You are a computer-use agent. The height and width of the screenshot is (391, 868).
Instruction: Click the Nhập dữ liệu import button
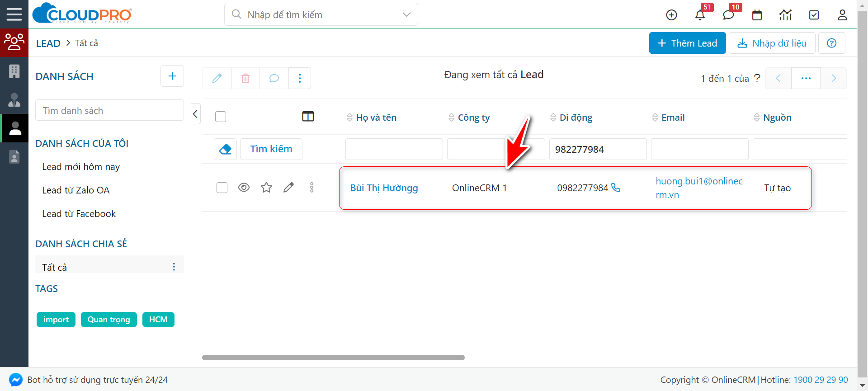click(x=772, y=43)
